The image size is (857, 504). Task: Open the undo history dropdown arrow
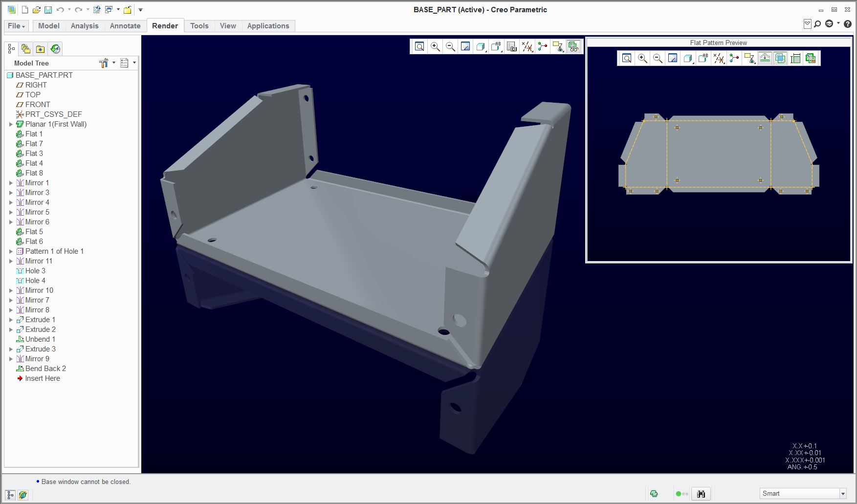tap(69, 9)
